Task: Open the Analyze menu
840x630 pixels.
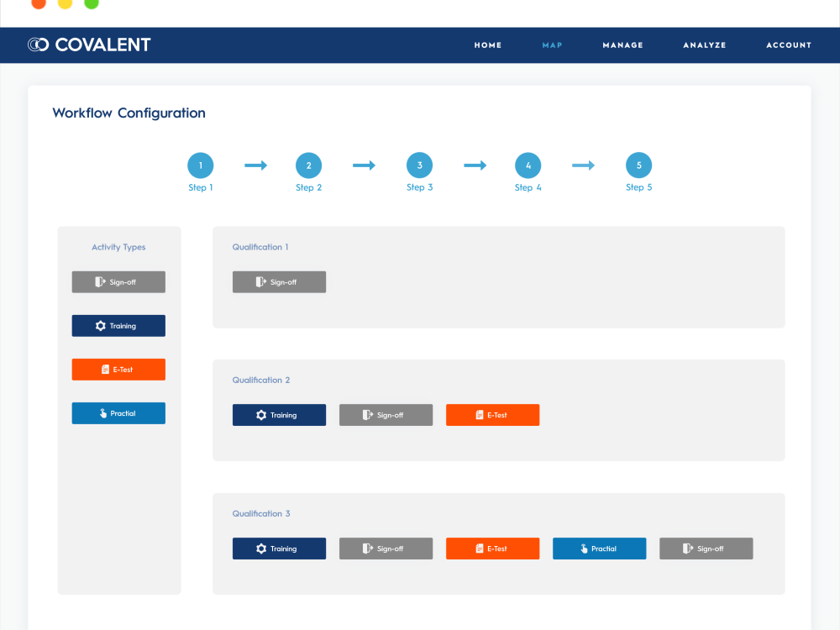Action: [x=705, y=45]
